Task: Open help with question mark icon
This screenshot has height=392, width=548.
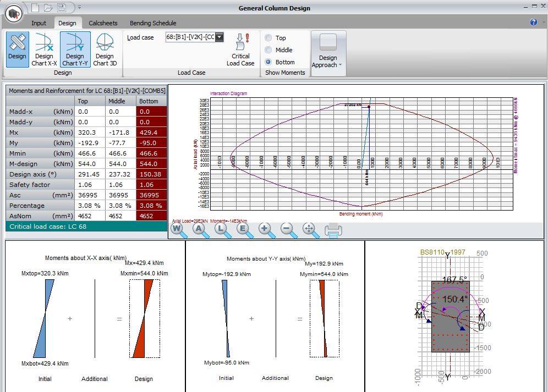Action: [533, 22]
